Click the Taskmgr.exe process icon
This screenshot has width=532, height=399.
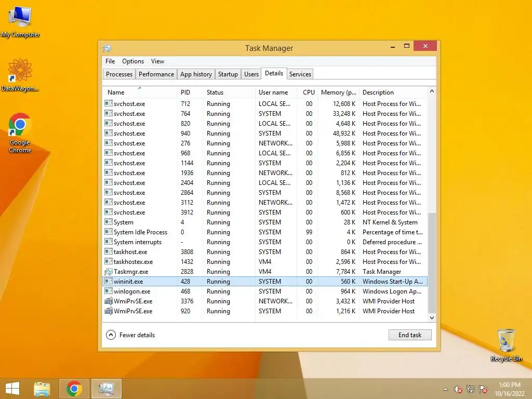click(x=109, y=271)
